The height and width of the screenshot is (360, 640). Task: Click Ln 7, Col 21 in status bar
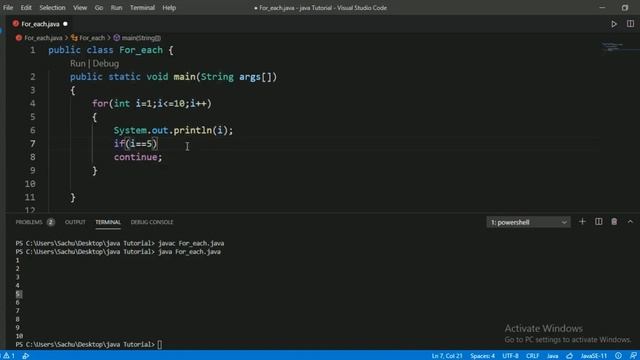[447, 356]
